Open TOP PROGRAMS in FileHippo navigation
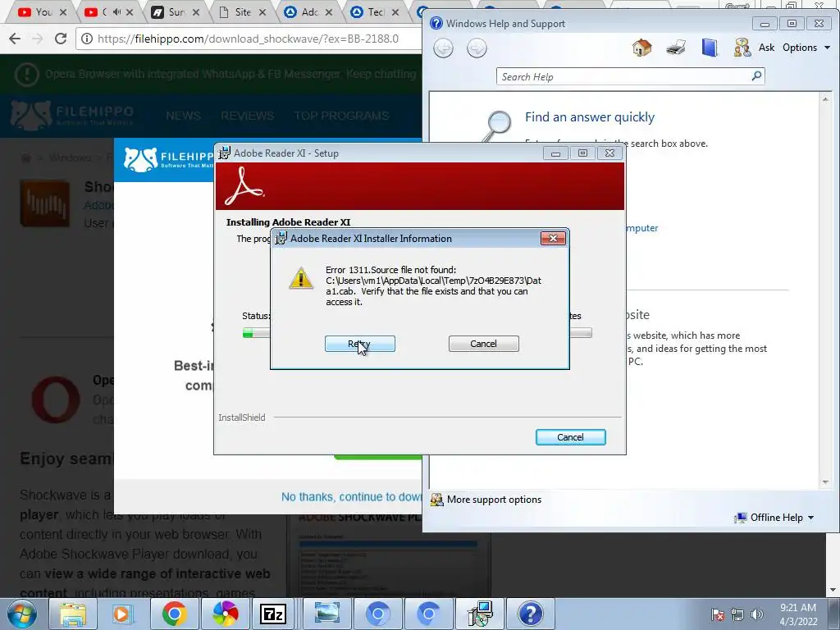 [x=341, y=116]
